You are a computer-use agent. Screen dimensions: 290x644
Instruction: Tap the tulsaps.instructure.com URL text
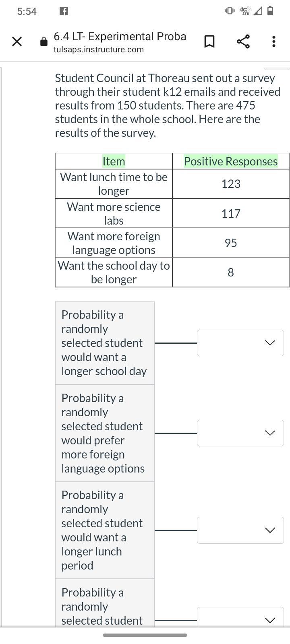pyautogui.click(x=99, y=50)
